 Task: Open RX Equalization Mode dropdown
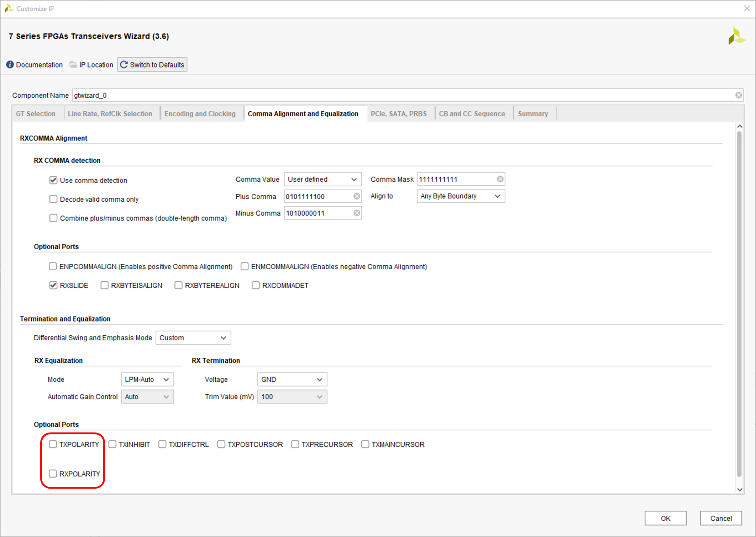click(x=147, y=379)
